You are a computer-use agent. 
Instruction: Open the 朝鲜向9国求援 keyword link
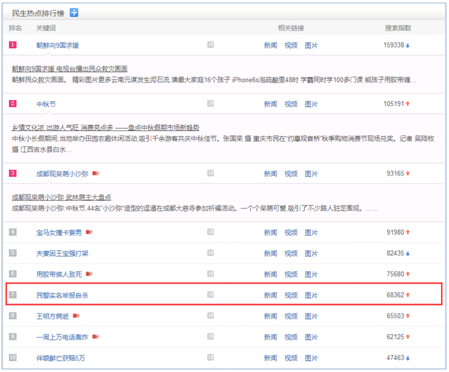[58, 45]
